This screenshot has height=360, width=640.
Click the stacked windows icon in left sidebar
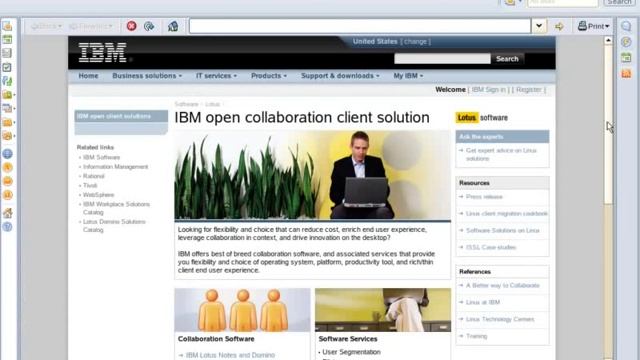pos(7,108)
